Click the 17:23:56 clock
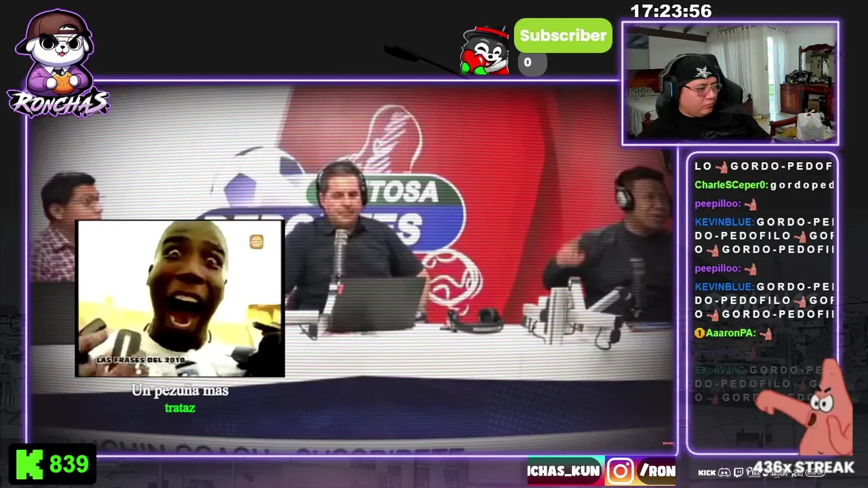Viewport: 868px width, 488px height. click(x=671, y=12)
